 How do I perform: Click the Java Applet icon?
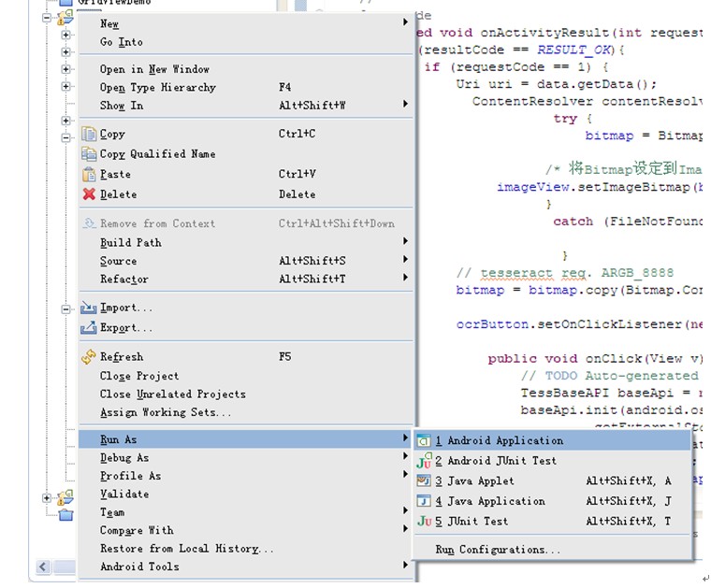click(424, 480)
